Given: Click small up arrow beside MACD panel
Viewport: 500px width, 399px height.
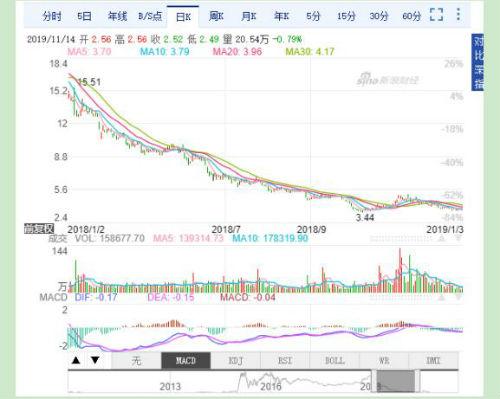Looking at the screenshot, I should 441,297.
